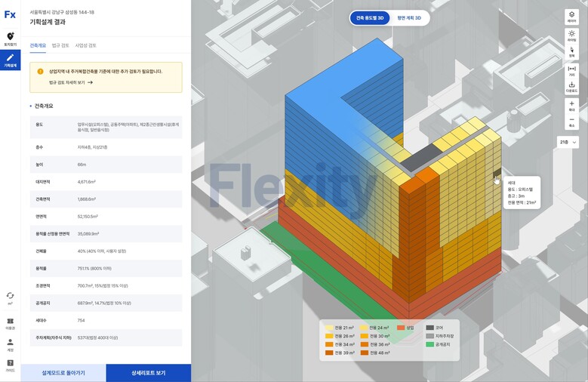The image size is (588, 382).
Task: Select the 건축개요 tab
Action: 38,45
